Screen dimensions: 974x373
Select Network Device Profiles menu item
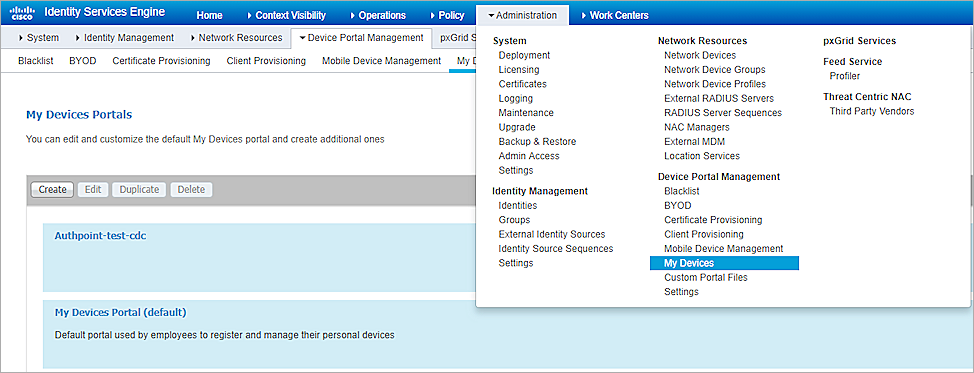pyautogui.click(x=715, y=84)
